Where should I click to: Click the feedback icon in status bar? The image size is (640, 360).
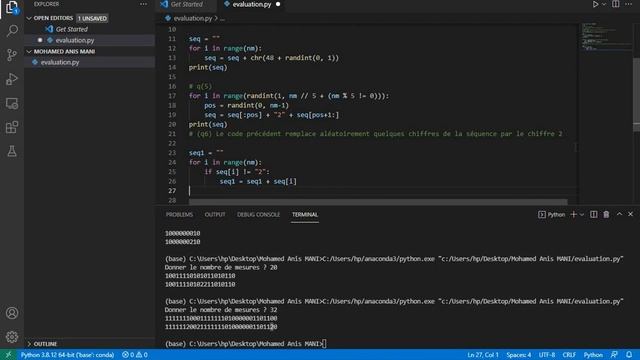tap(614, 355)
